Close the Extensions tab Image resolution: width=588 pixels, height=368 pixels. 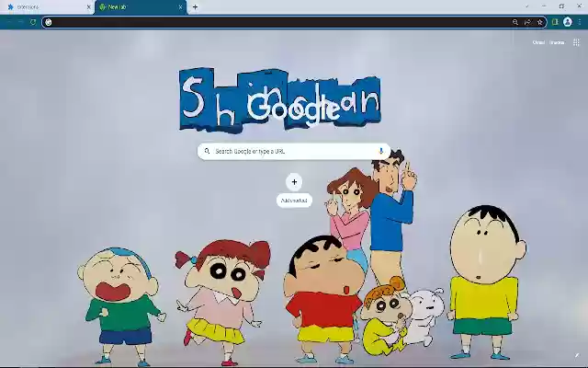coord(89,7)
